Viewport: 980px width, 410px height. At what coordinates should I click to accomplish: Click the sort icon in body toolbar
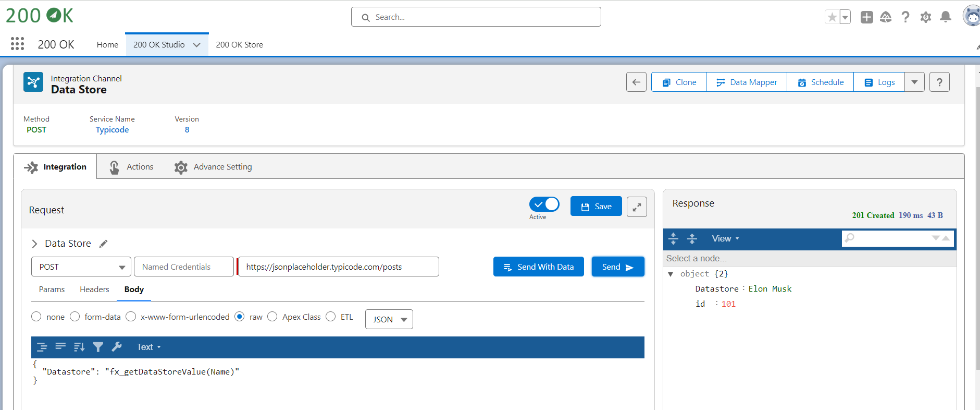(x=79, y=347)
